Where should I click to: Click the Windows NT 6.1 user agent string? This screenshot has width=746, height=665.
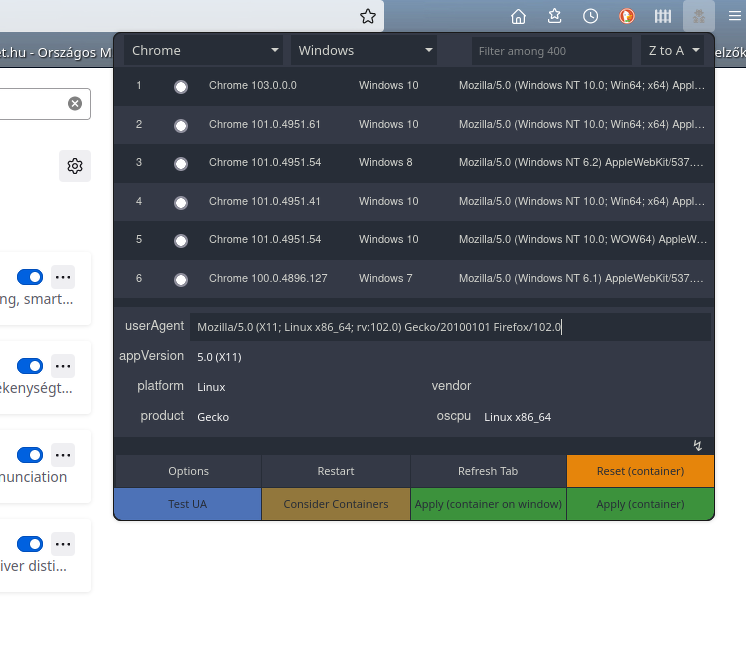pos(581,278)
